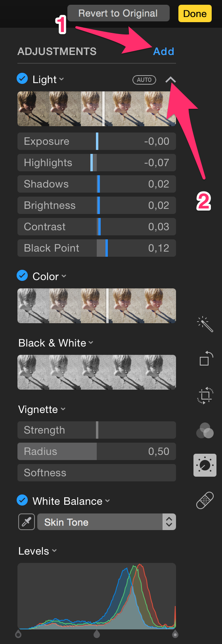
Task: Uncheck the Color adjustment
Action: tap(22, 275)
